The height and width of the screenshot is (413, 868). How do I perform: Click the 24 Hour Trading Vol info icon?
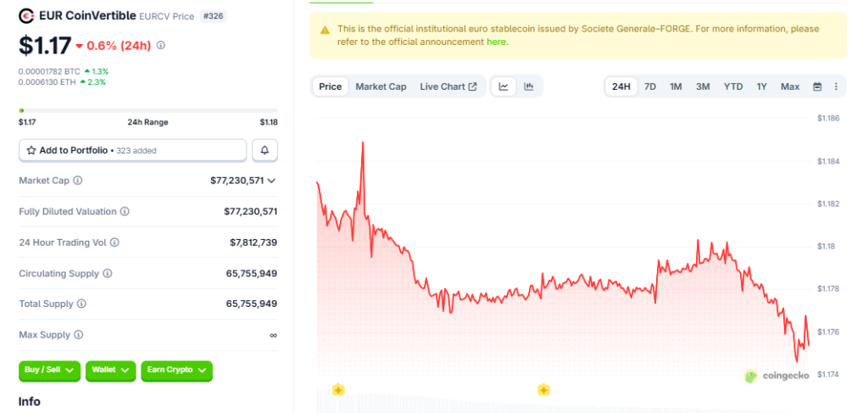114,243
